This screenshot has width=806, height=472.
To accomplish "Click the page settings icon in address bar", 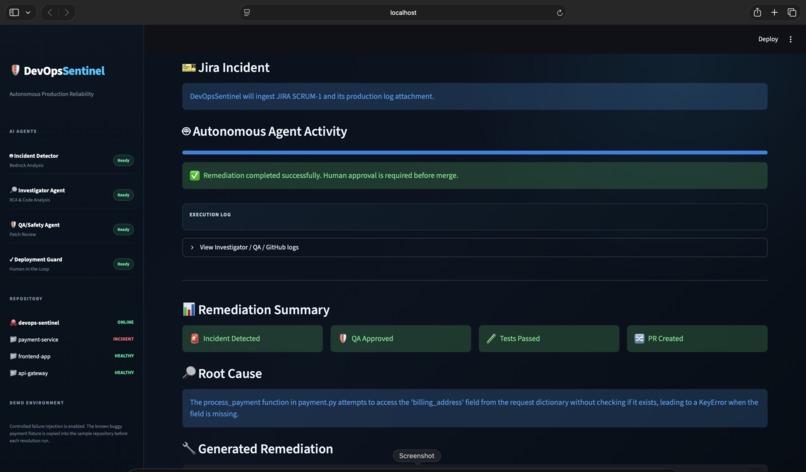I will [247, 12].
